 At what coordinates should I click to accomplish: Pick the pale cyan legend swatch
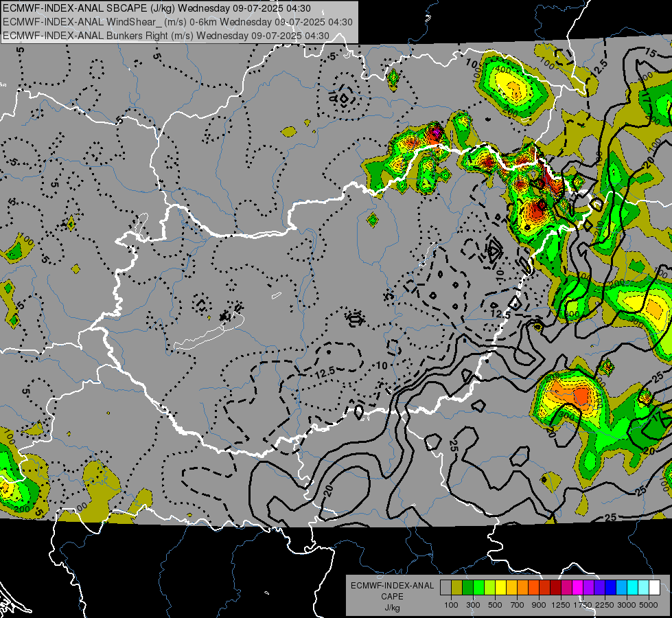click(x=644, y=588)
